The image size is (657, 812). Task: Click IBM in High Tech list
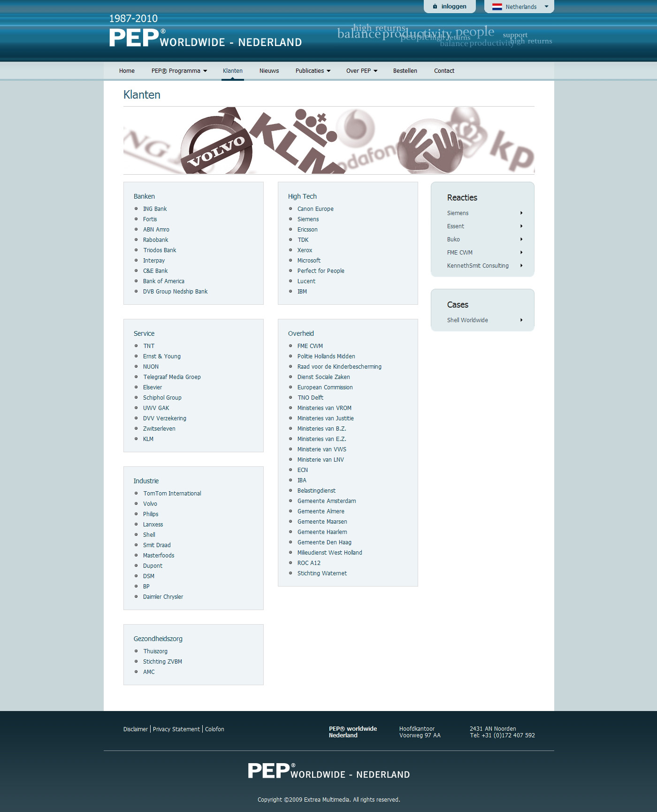click(302, 292)
